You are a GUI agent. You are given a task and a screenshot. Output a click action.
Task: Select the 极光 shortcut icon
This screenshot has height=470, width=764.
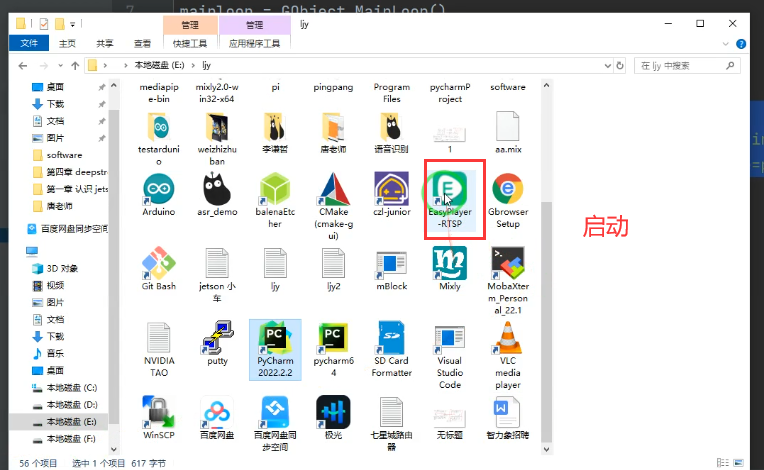[333, 412]
